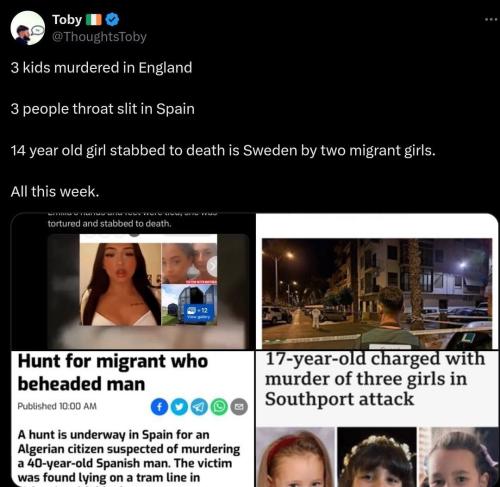Open the three-dot more options menu

pos(491,20)
